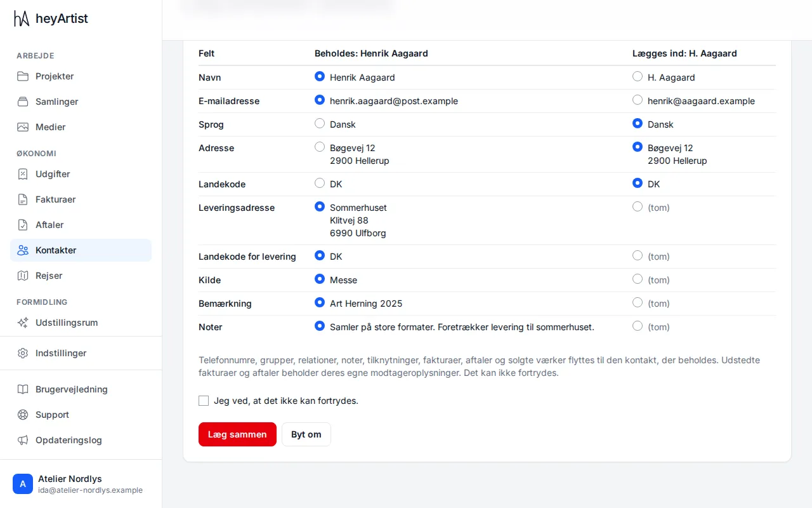This screenshot has height=508, width=812.
Task: Select the empty Noter option
Action: [638, 326]
